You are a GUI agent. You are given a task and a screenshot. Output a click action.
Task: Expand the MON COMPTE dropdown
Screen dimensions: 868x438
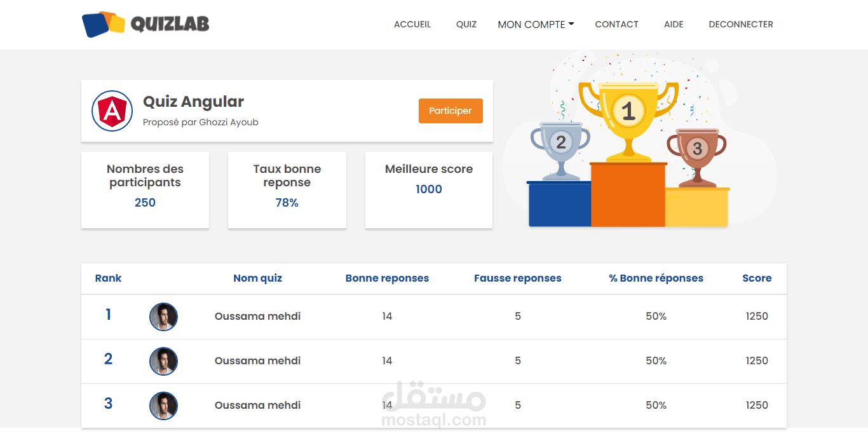(536, 24)
